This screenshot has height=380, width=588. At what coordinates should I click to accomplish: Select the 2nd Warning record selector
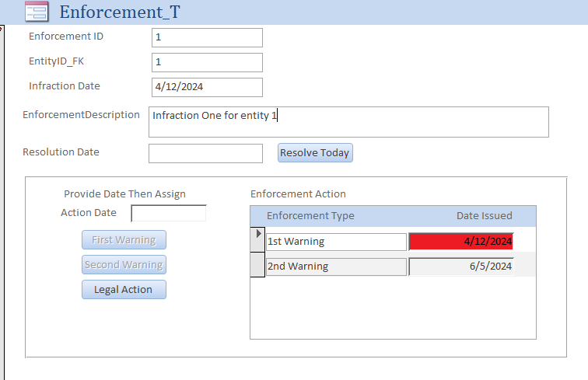[257, 266]
